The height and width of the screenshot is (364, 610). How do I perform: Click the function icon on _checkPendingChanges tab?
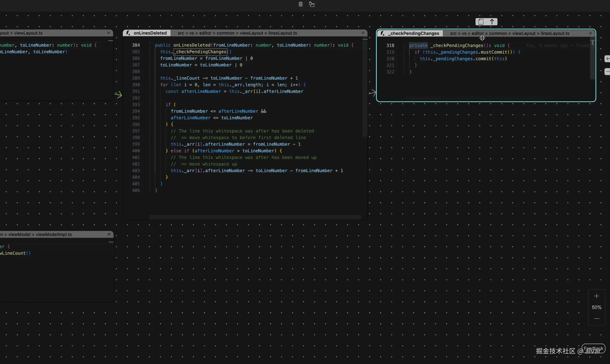(382, 33)
